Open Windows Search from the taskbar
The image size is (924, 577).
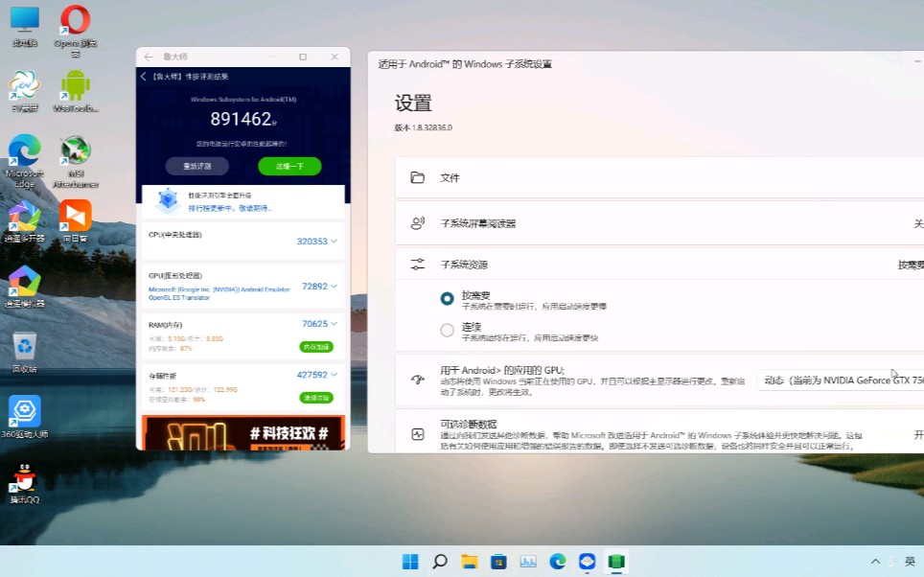439,562
